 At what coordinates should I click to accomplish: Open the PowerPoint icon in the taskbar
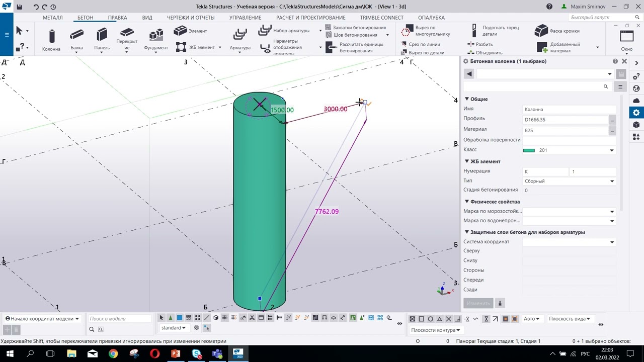[x=176, y=353]
